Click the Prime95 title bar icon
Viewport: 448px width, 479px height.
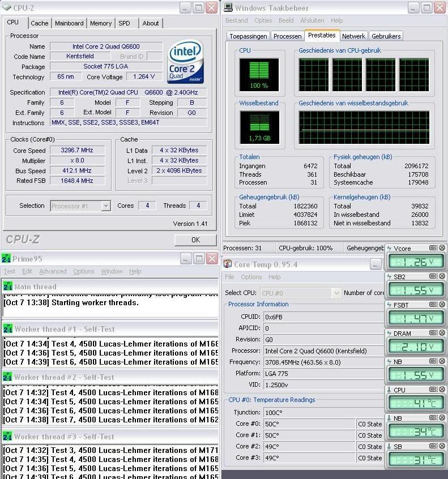(6, 258)
